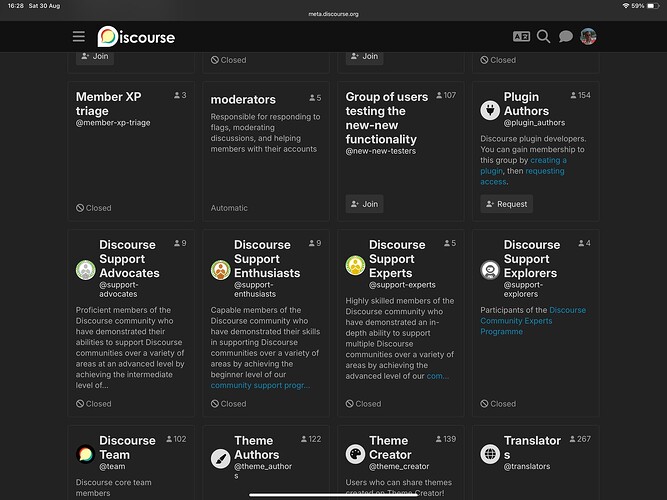The height and width of the screenshot is (500, 667).
Task: Click the Plugin Authors 154 member count
Action: 581,95
